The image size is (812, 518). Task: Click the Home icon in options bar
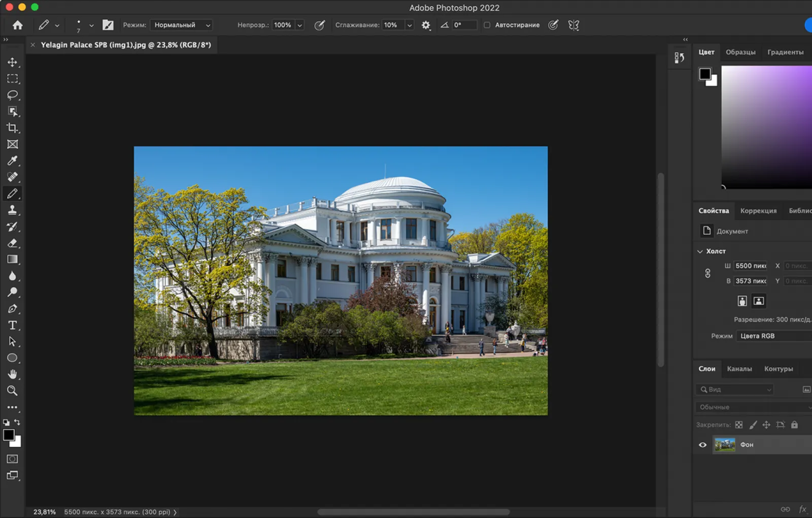pos(18,25)
